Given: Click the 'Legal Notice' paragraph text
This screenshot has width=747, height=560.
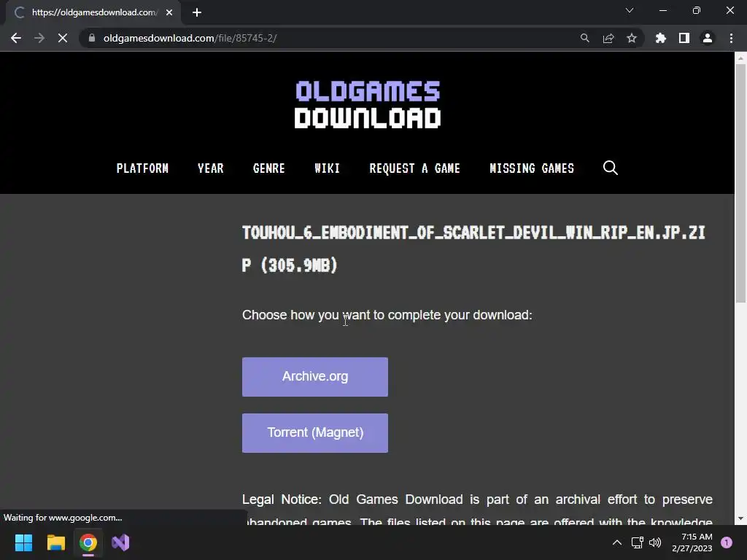Looking at the screenshot, I should click(477, 510).
